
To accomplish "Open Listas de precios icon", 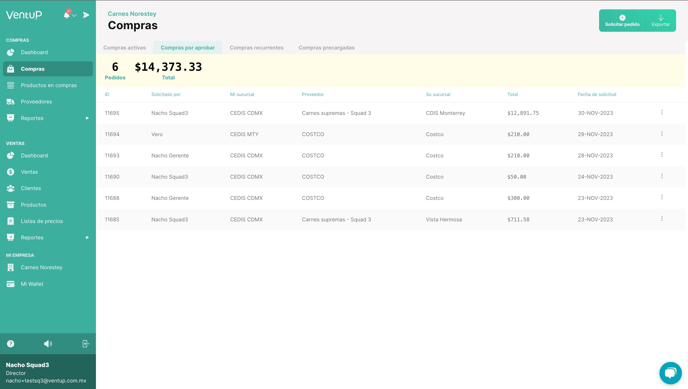I will [x=11, y=221].
